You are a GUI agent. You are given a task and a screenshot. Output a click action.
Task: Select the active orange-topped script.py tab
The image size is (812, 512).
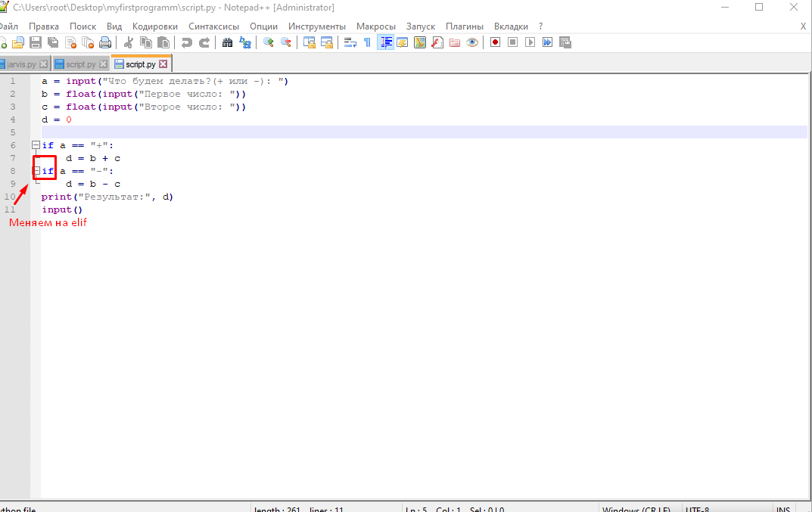[x=140, y=64]
